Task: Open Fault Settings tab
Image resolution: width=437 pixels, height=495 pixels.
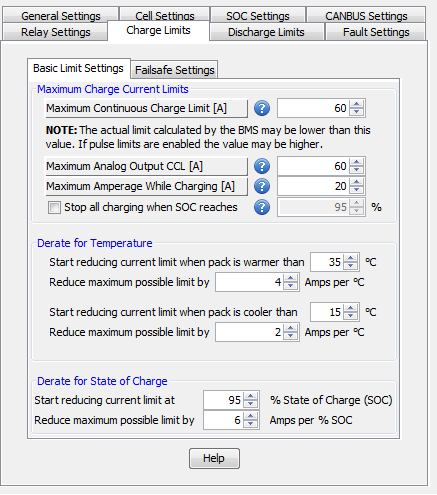Action: [376, 32]
